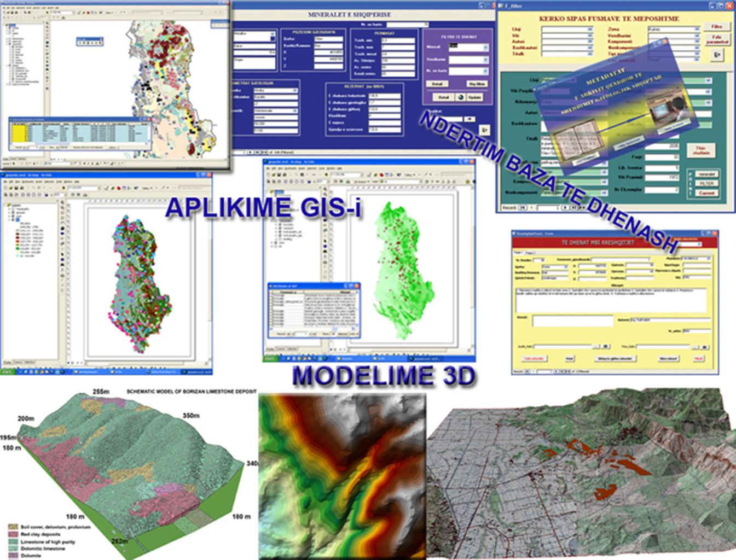This screenshot has width=736, height=560.
Task: Add new record in F_filter navigator
Action: (581, 208)
